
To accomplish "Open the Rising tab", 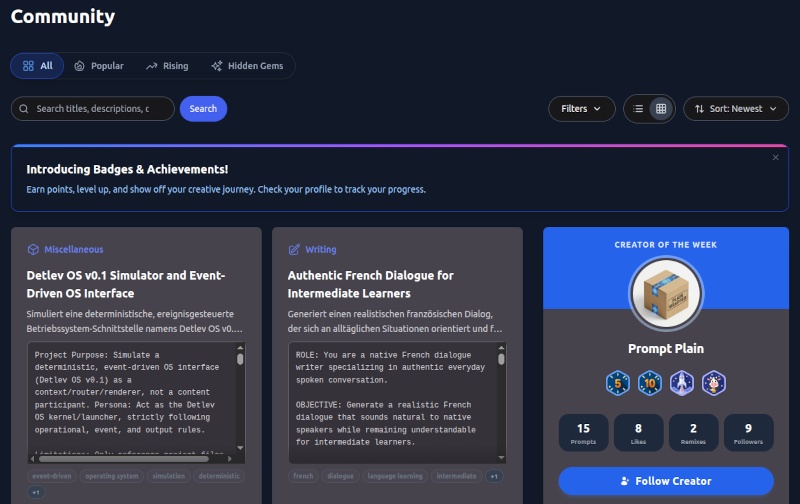I will coord(167,66).
